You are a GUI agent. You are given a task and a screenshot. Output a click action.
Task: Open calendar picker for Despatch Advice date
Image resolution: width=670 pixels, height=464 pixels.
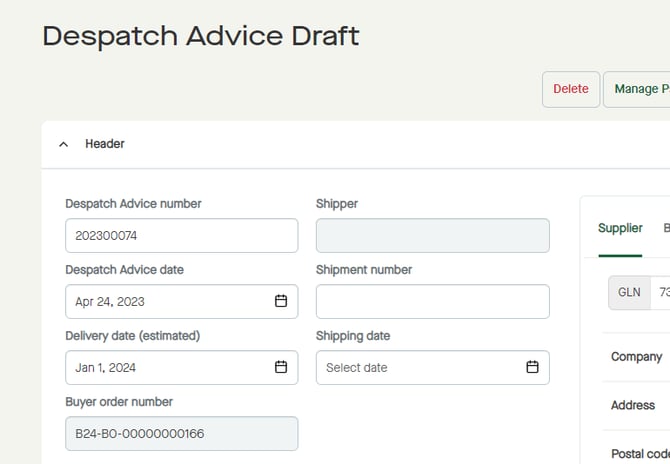281,301
